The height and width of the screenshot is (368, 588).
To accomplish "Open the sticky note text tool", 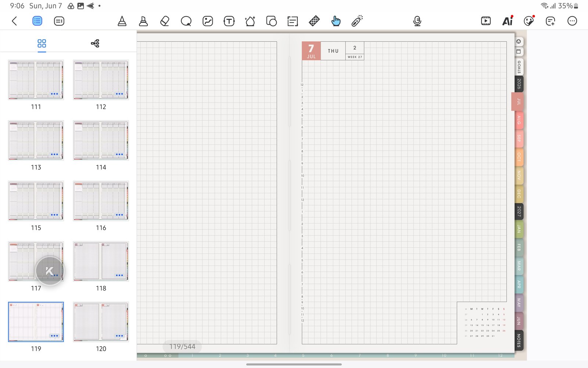I will [x=293, y=21].
